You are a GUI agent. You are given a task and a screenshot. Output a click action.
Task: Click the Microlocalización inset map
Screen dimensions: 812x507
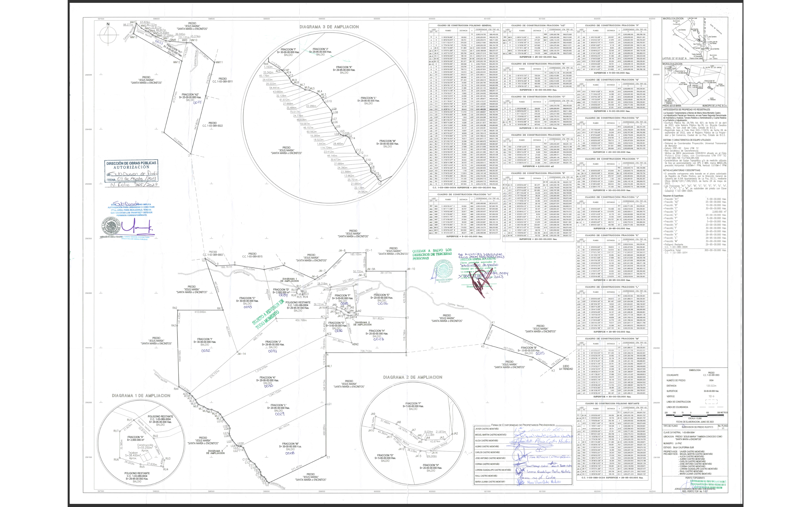click(x=694, y=85)
